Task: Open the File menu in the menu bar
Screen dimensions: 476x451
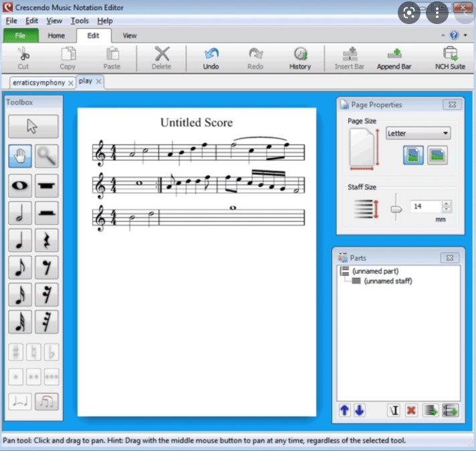Action: [11, 21]
